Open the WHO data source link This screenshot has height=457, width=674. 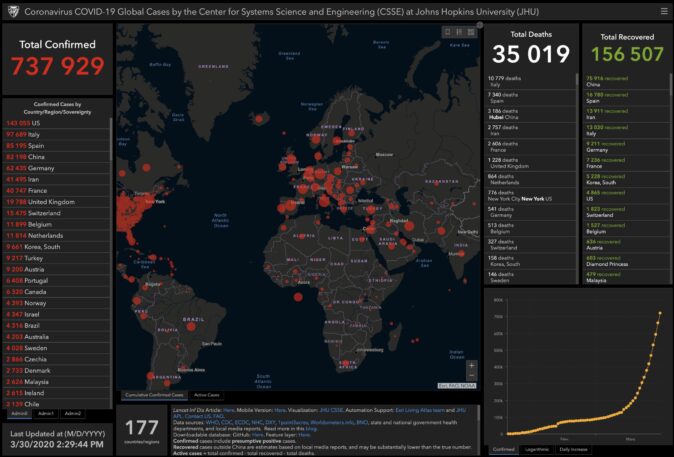point(212,423)
